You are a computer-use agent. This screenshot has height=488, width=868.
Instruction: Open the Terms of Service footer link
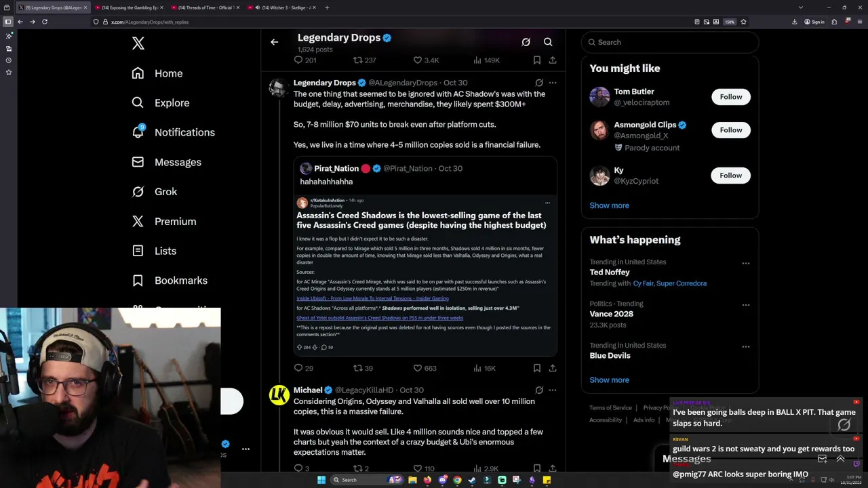(x=610, y=408)
